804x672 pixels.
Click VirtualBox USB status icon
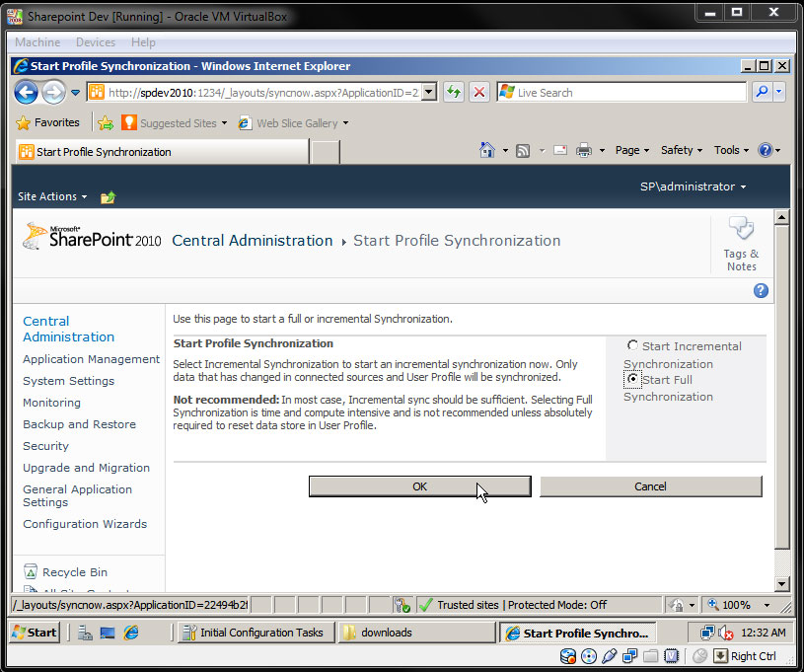pos(609,656)
